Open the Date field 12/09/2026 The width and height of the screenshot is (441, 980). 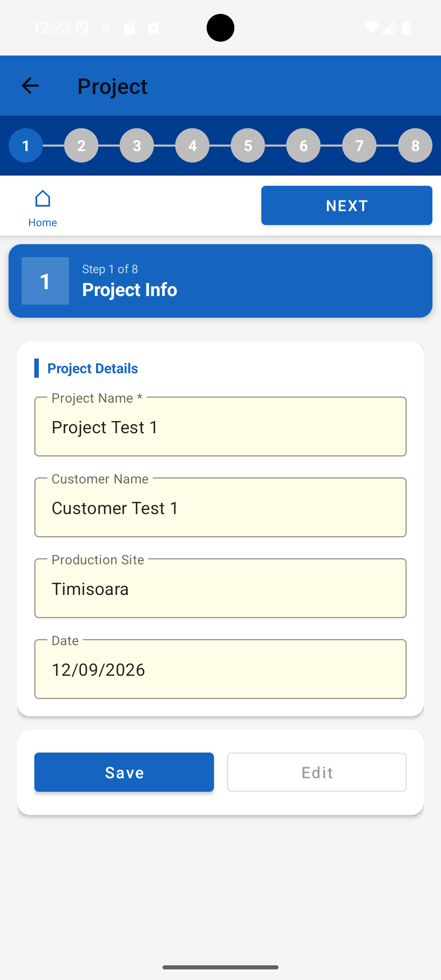(220, 669)
